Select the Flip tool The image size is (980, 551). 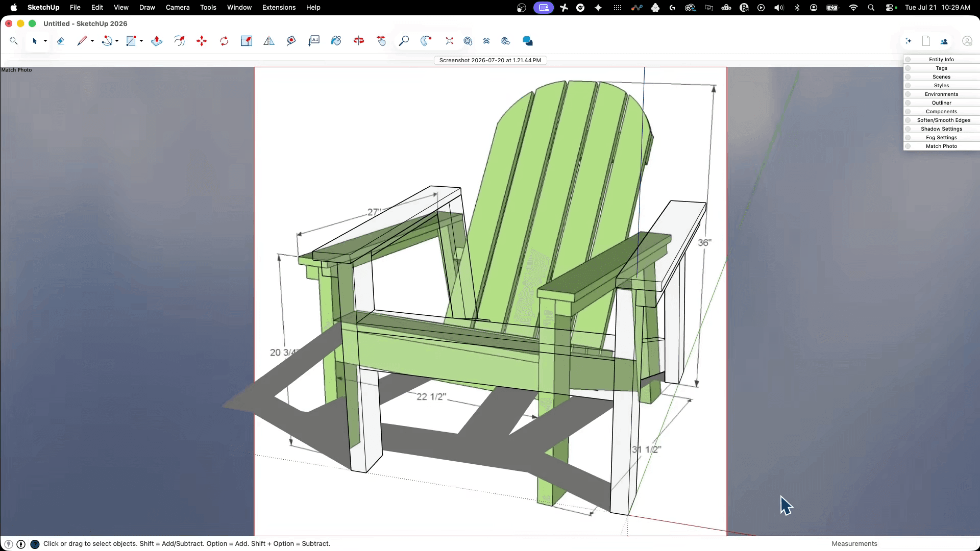tap(269, 41)
